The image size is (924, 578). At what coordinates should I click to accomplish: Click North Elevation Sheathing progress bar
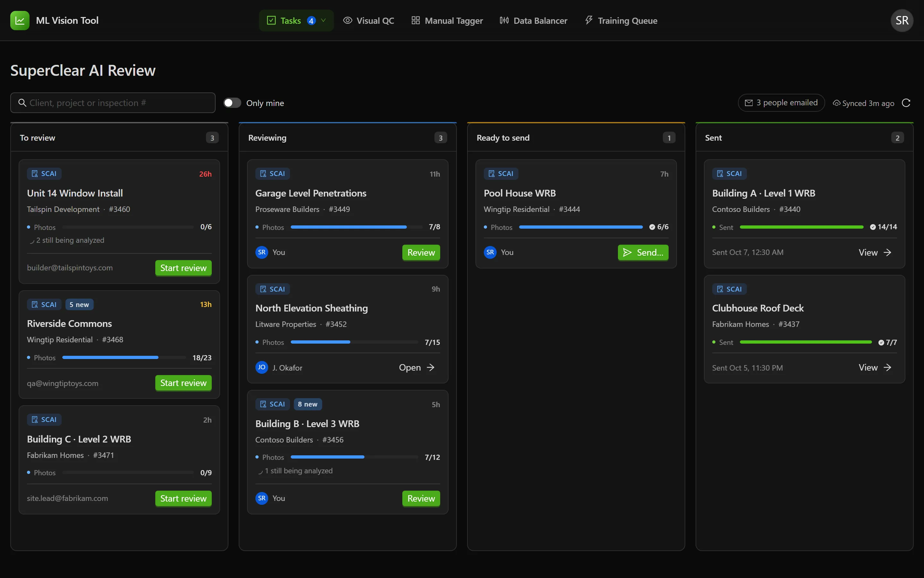point(354,342)
